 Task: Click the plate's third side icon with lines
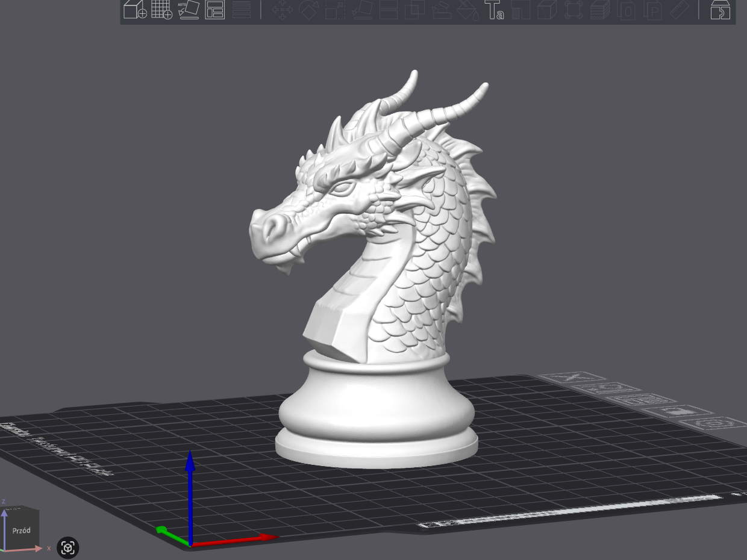(640, 400)
